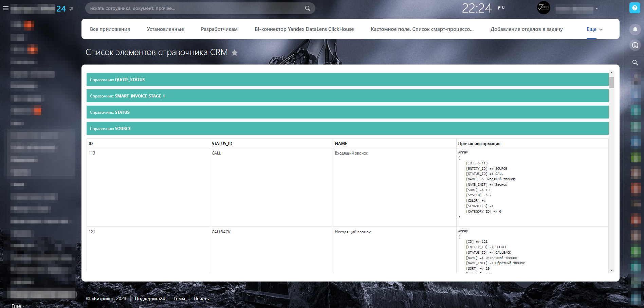Click the scrollbar up arrow in the list
The image size is (644, 308).
click(611, 73)
